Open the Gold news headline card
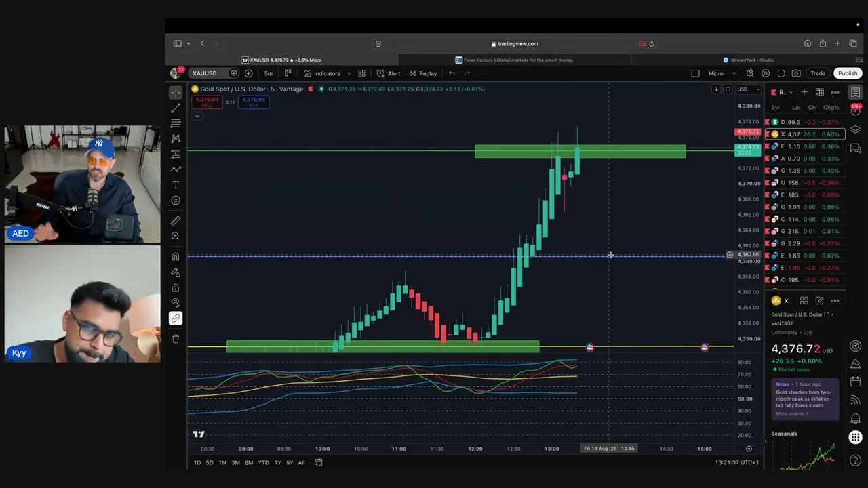The image size is (868, 488). coord(804,399)
